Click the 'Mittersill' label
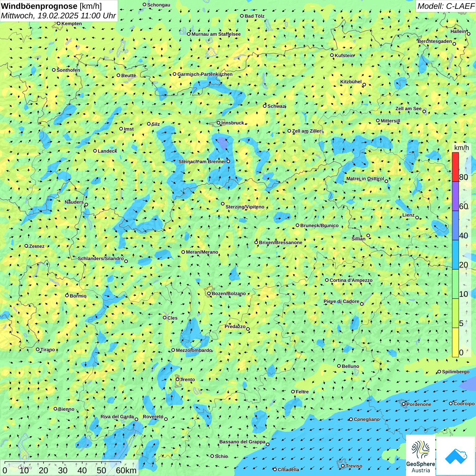The width and height of the screenshot is (476, 476). [390, 121]
